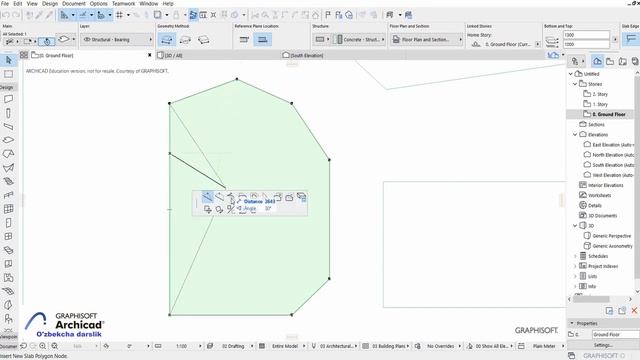The image size is (640, 360).
Task: Open Generic Perspective in the navigator
Action: (608, 236)
